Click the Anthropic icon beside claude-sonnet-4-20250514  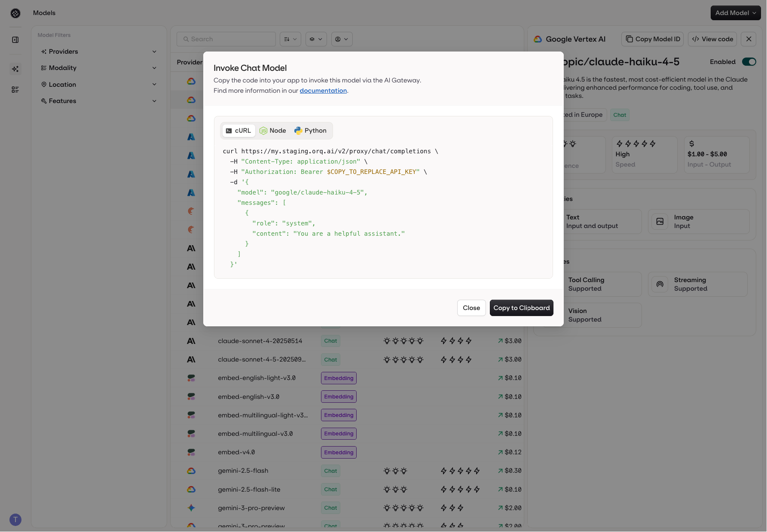pos(191,340)
